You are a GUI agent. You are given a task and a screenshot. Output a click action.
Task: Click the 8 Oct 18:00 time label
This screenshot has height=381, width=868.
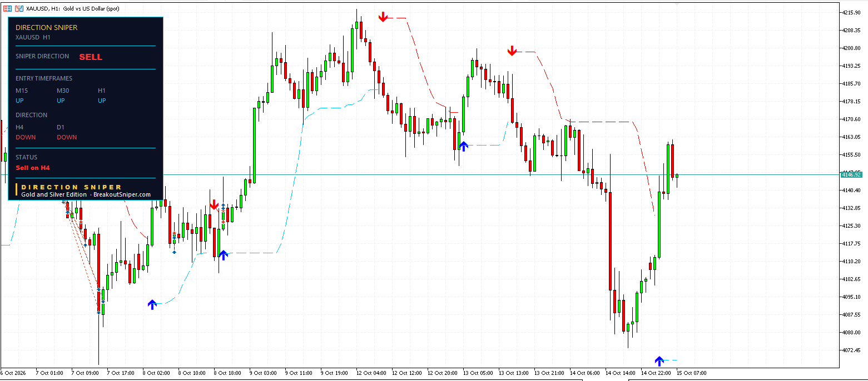point(227,373)
